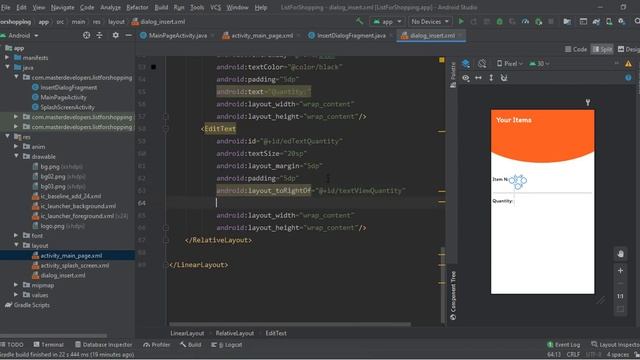The image size is (640, 360).
Task: Click the Make Project hammer icon
Action: point(359,21)
